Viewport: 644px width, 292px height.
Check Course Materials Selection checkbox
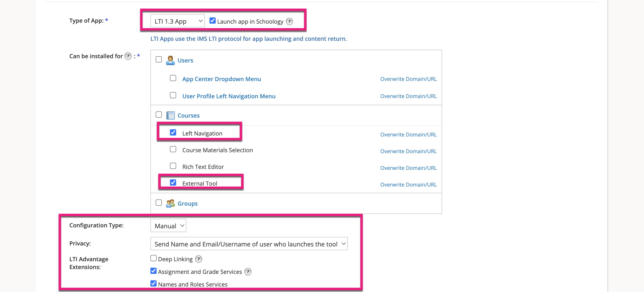coord(173,149)
